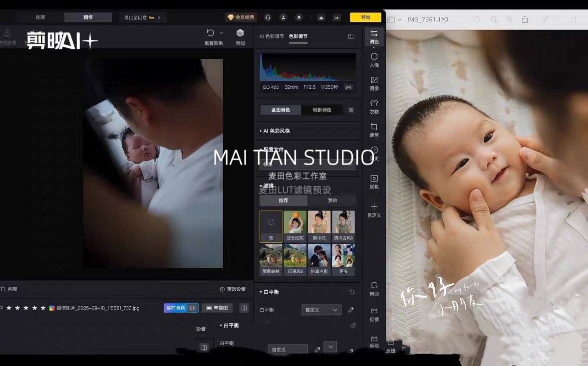The height and width of the screenshot is (366, 588).
Task: Apply the 成长纪实 filter thumbnail
Action: point(295,226)
